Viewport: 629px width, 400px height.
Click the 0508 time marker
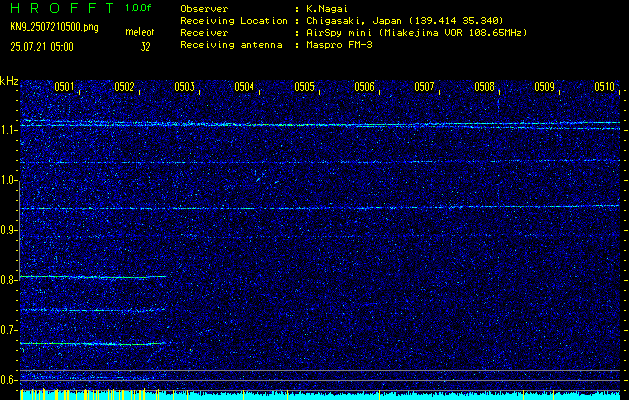(x=484, y=87)
